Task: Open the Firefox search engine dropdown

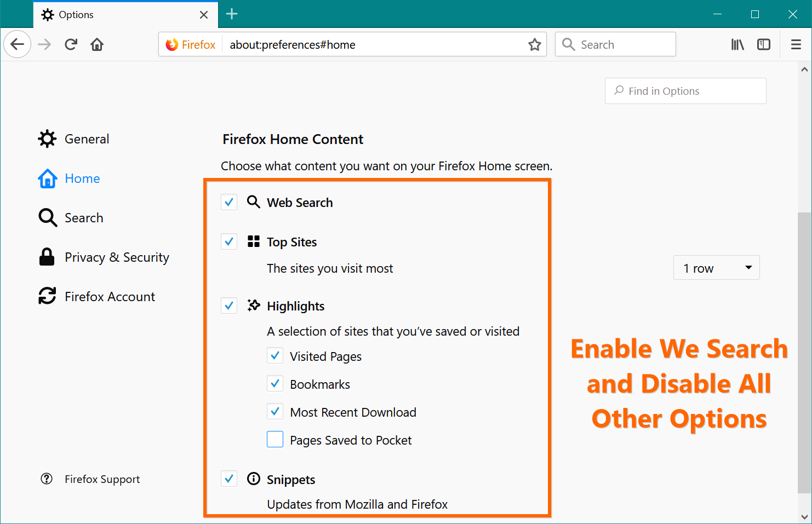Action: 190,44
